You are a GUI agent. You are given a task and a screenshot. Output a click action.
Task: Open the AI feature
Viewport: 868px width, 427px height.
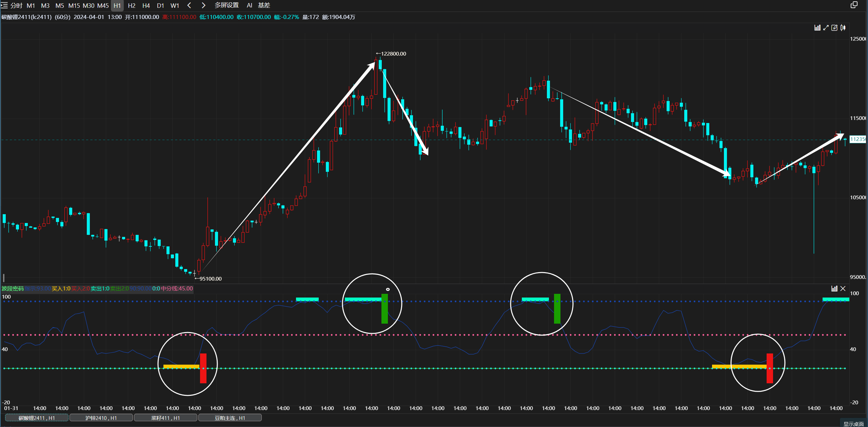[250, 5]
